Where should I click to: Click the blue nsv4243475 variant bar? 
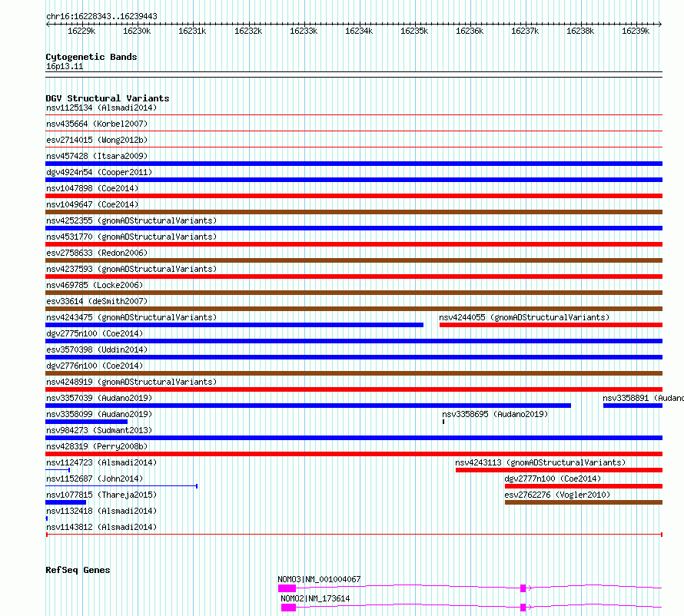point(234,325)
